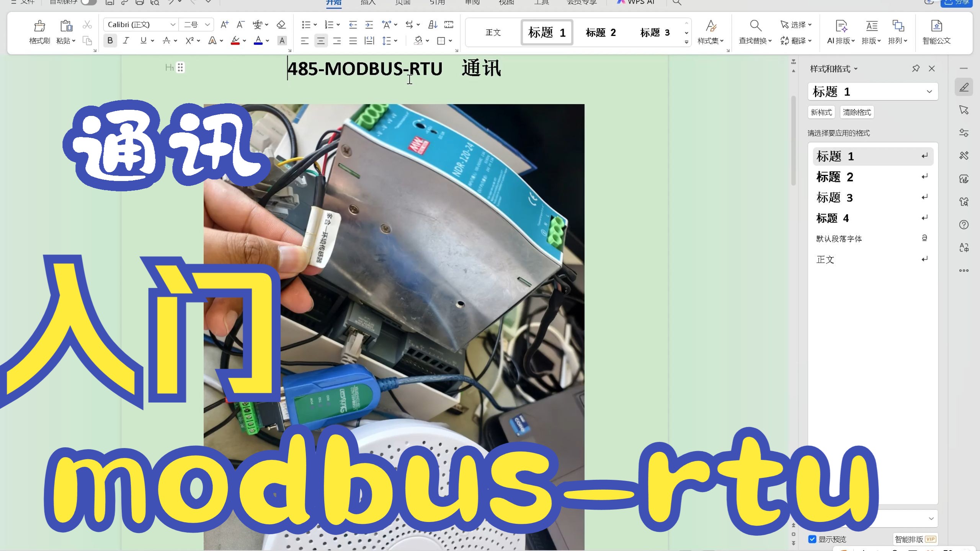Decrease paragraph indent
Screen dimensions: 980x551
click(x=353, y=25)
